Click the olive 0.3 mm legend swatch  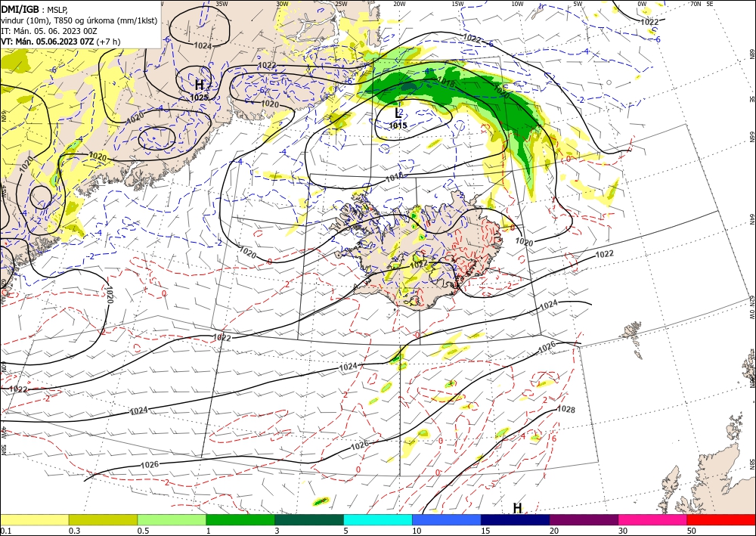coord(103,519)
